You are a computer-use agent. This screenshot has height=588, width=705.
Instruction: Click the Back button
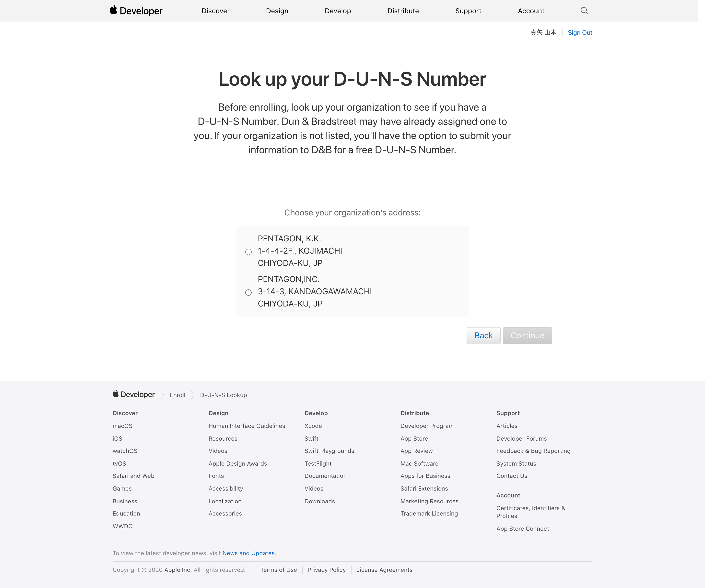[483, 335]
